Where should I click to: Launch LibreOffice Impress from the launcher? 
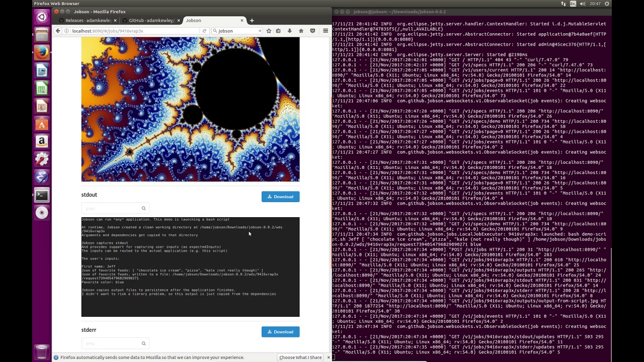pyautogui.click(x=42, y=107)
